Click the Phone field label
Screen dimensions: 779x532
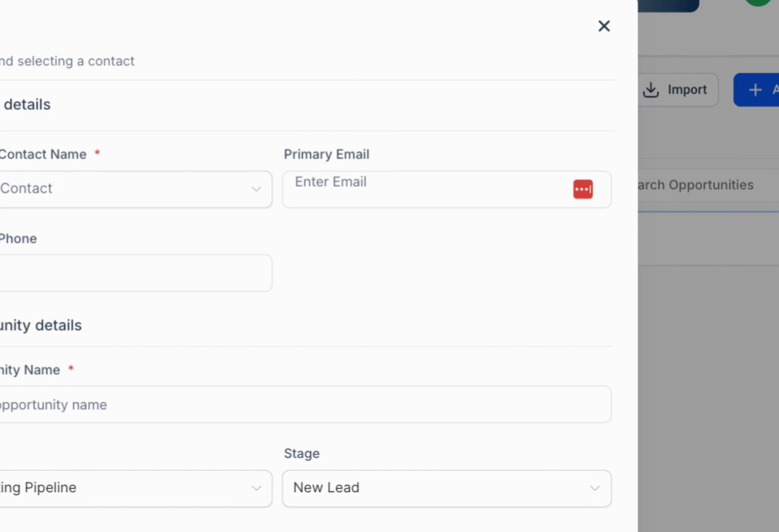tap(18, 239)
